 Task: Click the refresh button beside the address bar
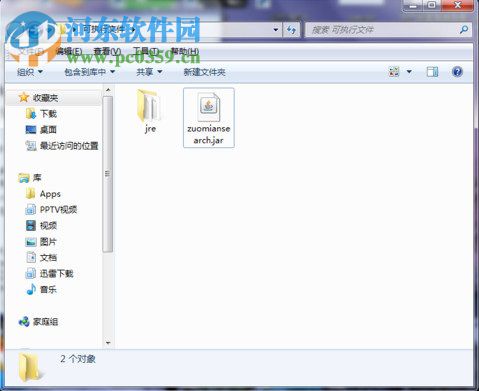tap(291, 30)
